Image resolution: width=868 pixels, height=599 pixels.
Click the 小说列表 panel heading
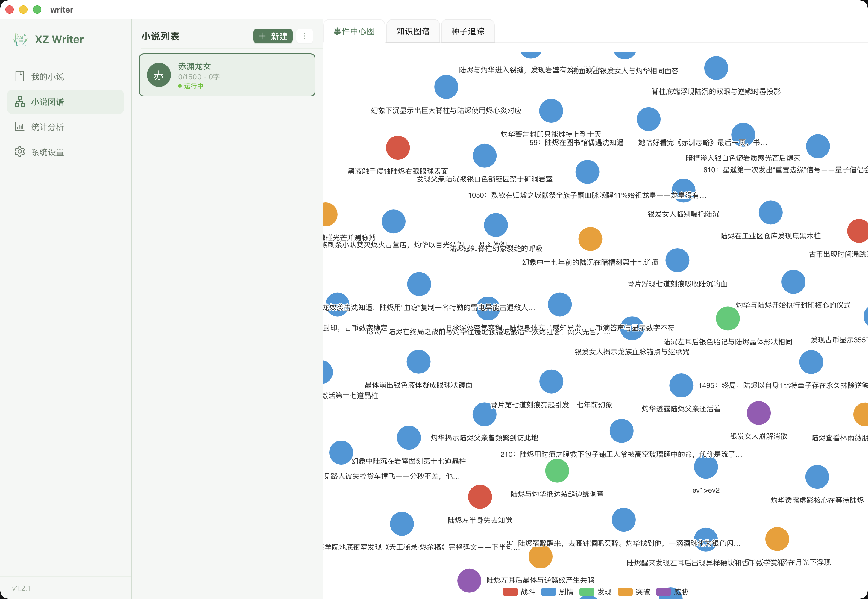(x=160, y=36)
